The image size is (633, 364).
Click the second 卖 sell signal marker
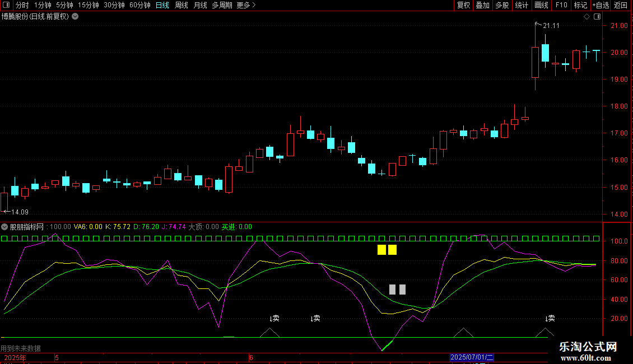point(315,319)
